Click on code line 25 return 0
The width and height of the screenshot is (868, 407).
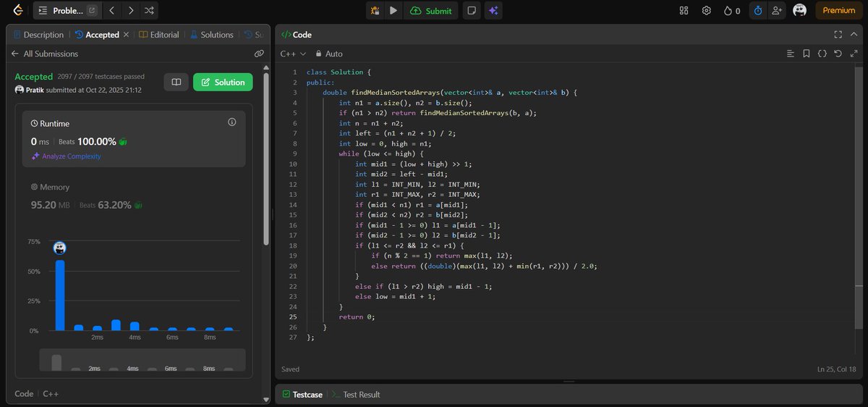pos(357,316)
